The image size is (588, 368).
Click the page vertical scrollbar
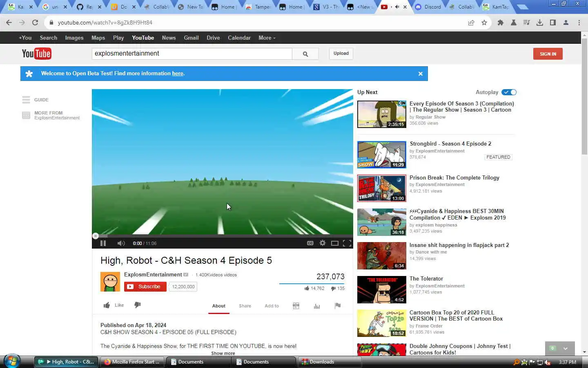pyautogui.click(x=584, y=96)
